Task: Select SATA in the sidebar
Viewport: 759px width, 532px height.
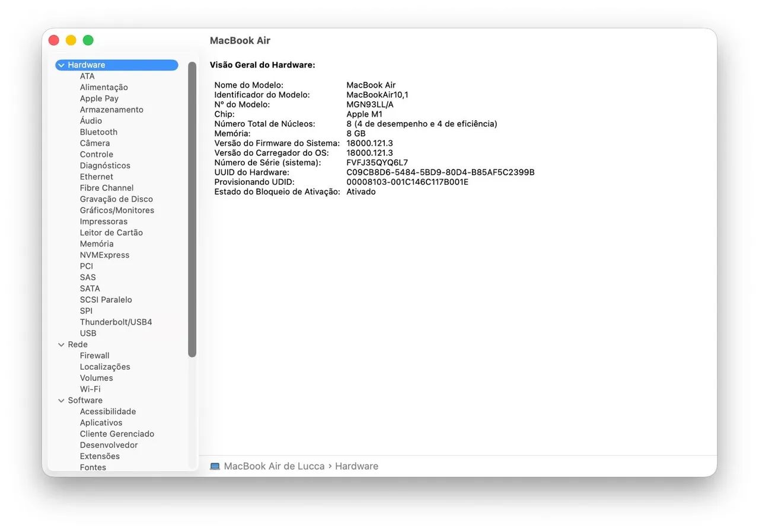Action: click(90, 289)
